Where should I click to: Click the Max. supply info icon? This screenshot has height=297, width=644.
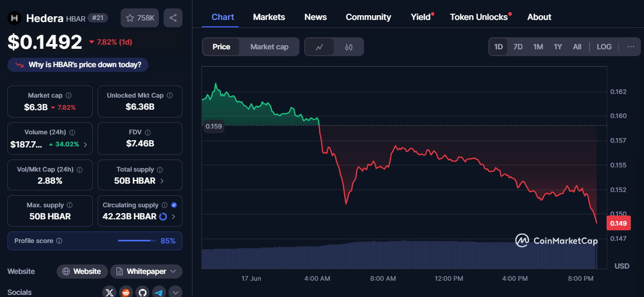click(x=70, y=205)
